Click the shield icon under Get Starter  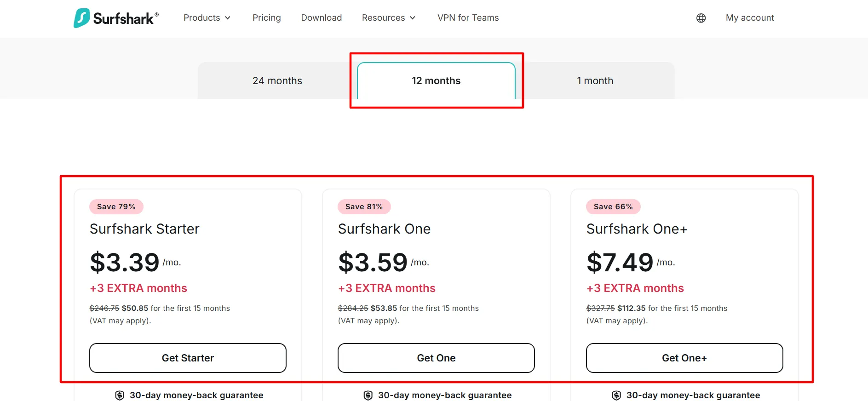tap(120, 395)
